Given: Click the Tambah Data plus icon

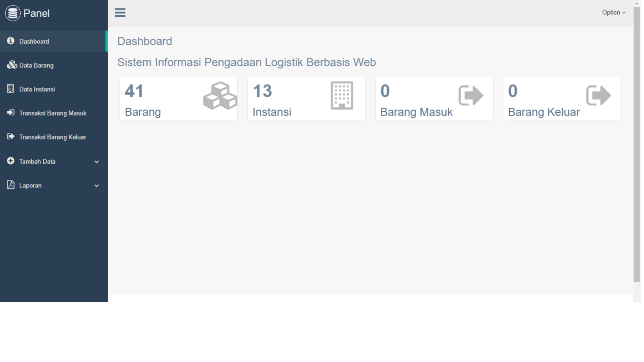Looking at the screenshot, I should tap(11, 161).
